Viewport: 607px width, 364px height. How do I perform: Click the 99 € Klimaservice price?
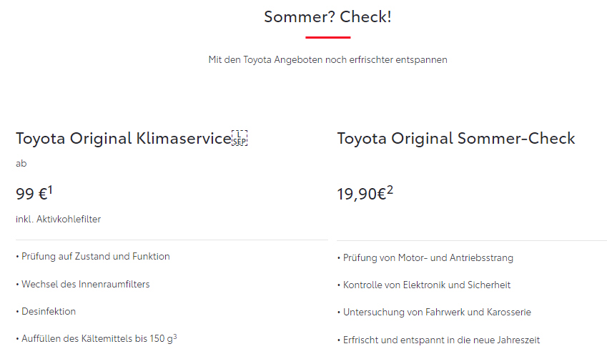(31, 194)
